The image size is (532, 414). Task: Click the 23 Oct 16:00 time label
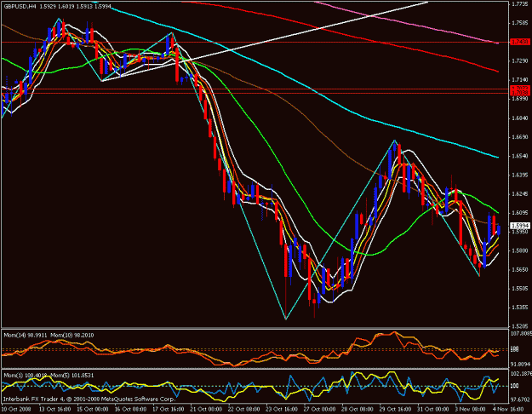tap(282, 409)
